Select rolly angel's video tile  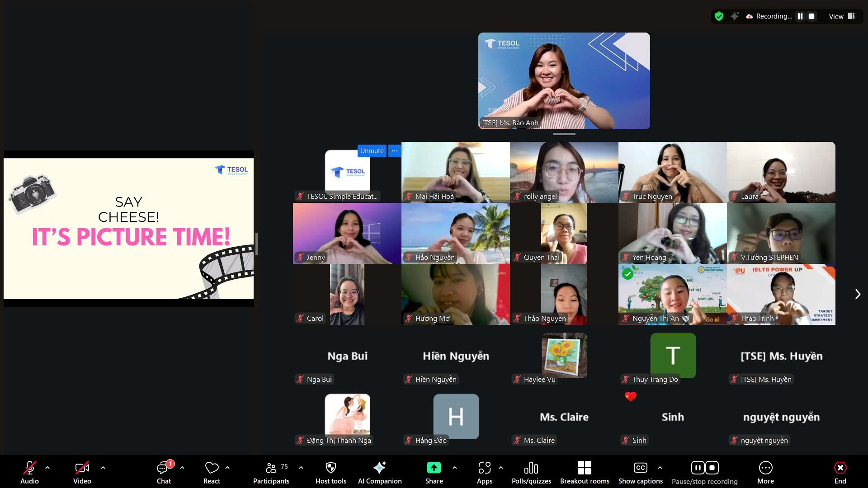pyautogui.click(x=564, y=172)
